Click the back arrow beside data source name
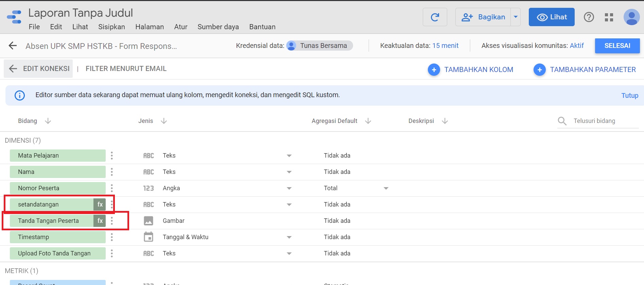 coord(13,46)
